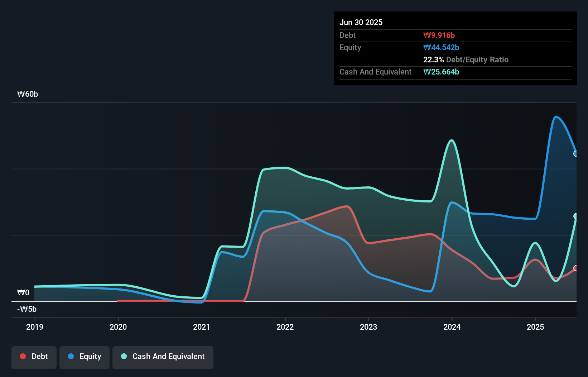This screenshot has width=588, height=377.
Task: Click the teal Cash And Equivalent legend dot
Action: 124,356
